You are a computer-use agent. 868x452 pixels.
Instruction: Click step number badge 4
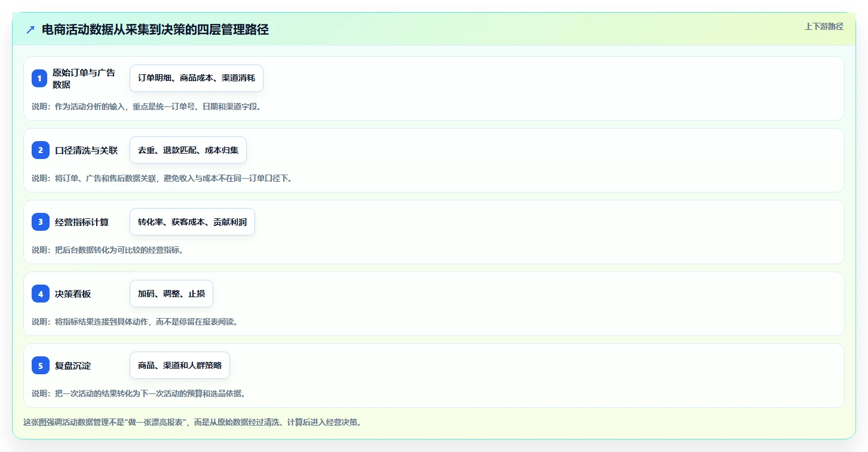(41, 294)
